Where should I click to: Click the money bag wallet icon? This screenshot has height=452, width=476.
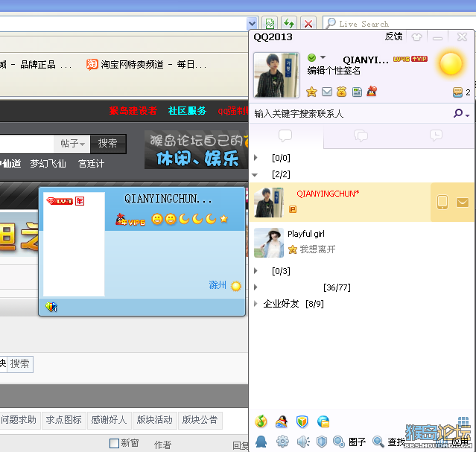(341, 92)
